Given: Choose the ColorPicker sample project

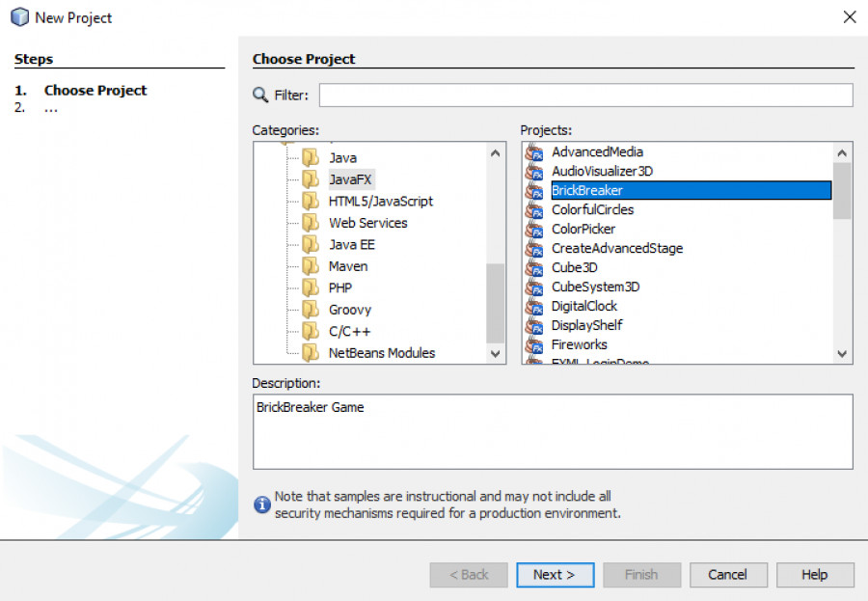Looking at the screenshot, I should coord(583,229).
